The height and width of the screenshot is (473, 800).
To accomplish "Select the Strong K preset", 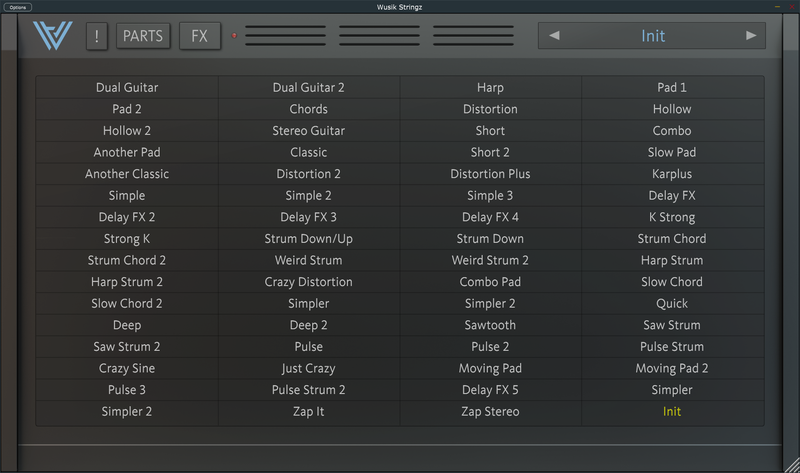I will click(x=127, y=238).
